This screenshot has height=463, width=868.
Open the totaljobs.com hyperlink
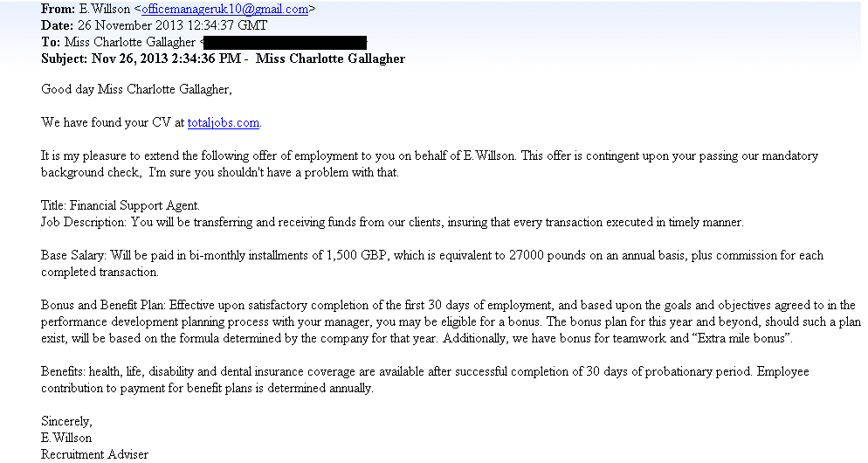224,122
